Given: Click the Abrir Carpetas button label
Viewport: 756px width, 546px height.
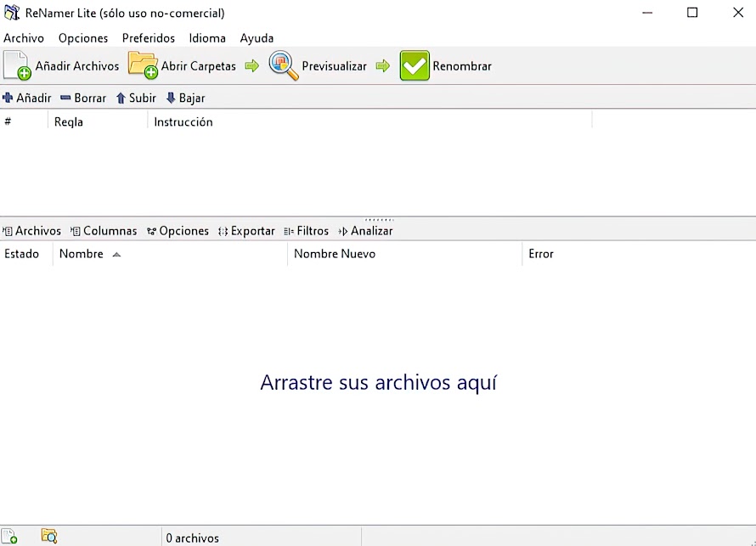Looking at the screenshot, I should pyautogui.click(x=198, y=66).
